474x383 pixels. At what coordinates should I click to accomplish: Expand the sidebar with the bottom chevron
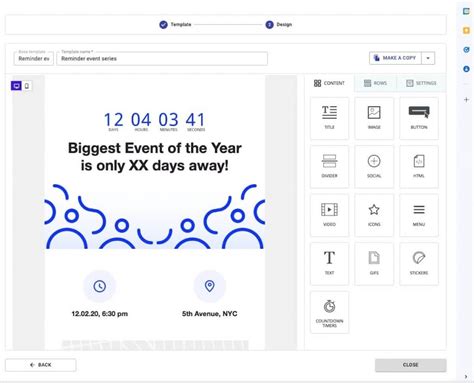[x=466, y=377]
